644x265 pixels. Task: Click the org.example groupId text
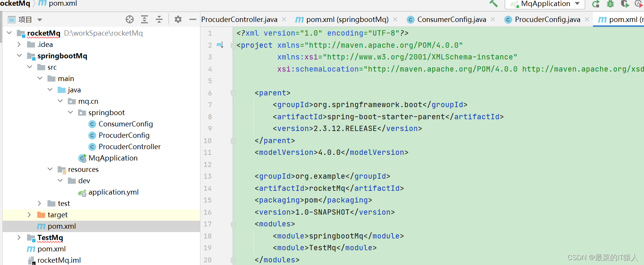pyautogui.click(x=320, y=176)
